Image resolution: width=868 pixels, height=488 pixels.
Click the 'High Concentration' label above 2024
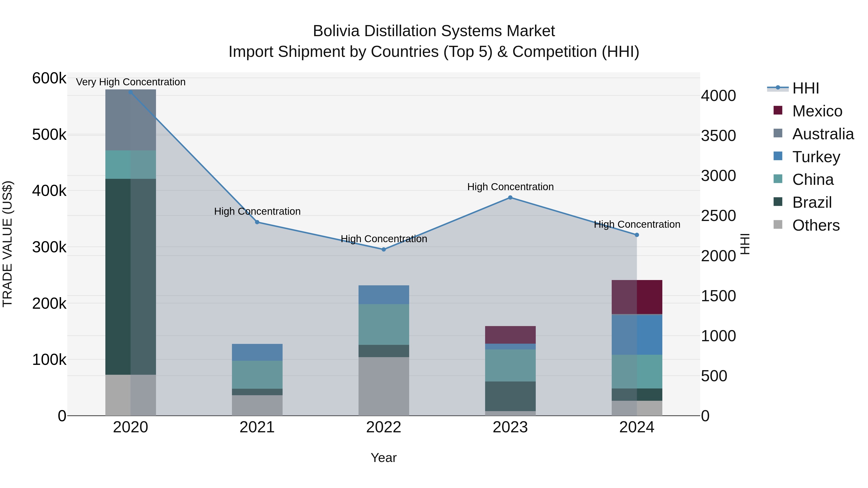(637, 224)
